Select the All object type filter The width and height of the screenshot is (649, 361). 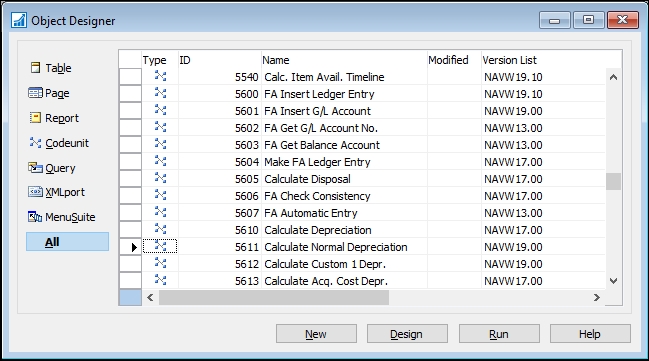[x=67, y=242]
